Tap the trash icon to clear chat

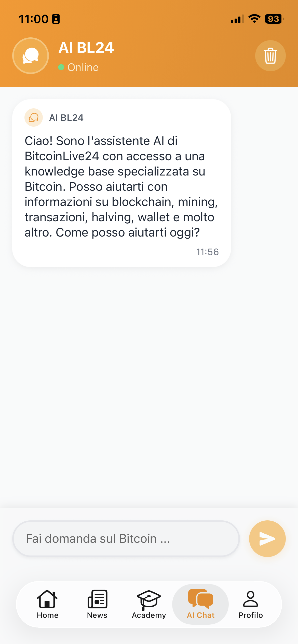270,56
